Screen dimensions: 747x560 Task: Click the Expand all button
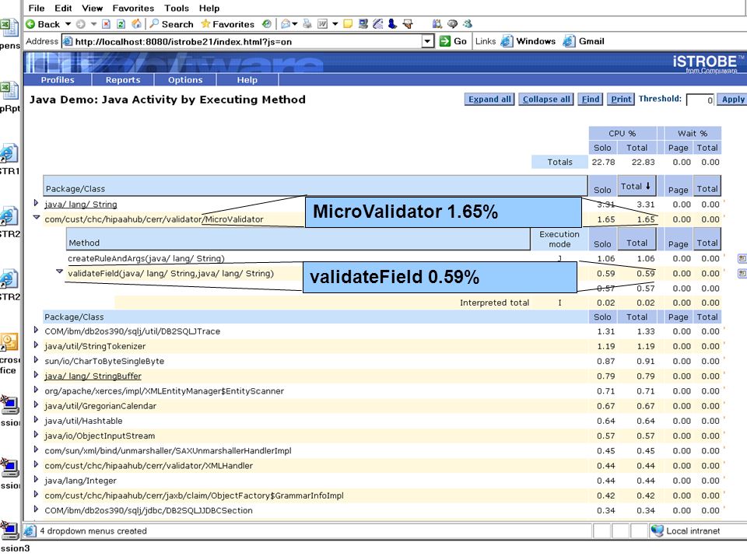(x=489, y=99)
